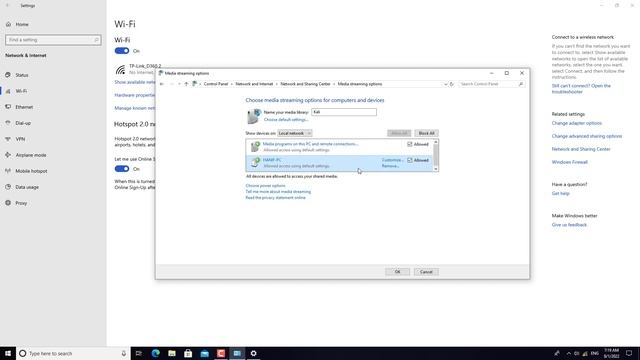Viewport: 640px width, 360px height.
Task: Click the device list scrollbar down arrow
Action: click(x=436, y=169)
